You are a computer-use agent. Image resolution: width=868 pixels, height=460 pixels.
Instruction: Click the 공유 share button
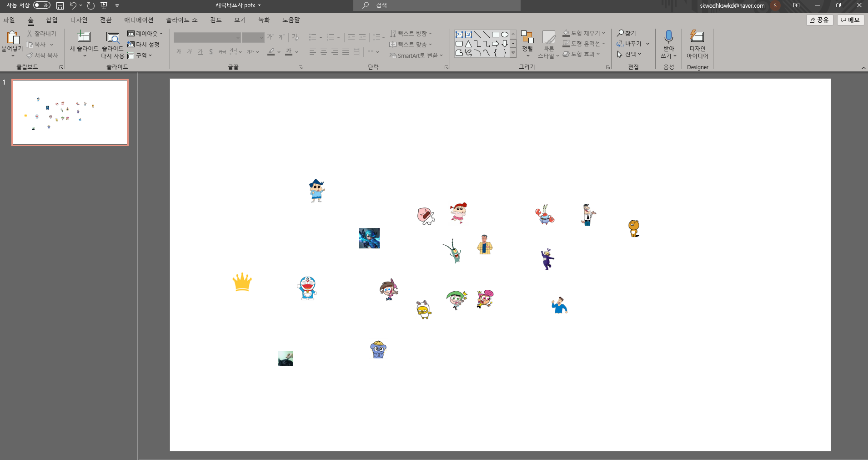(819, 20)
